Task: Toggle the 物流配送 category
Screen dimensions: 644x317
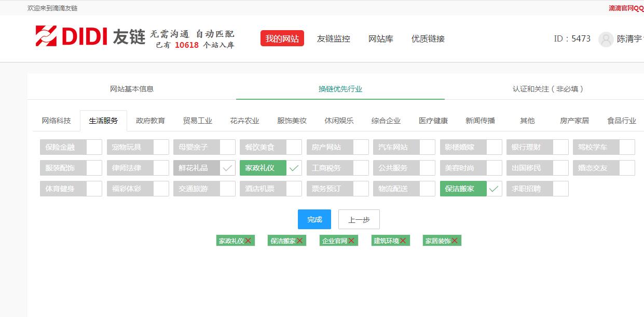Action: pyautogui.click(x=404, y=189)
